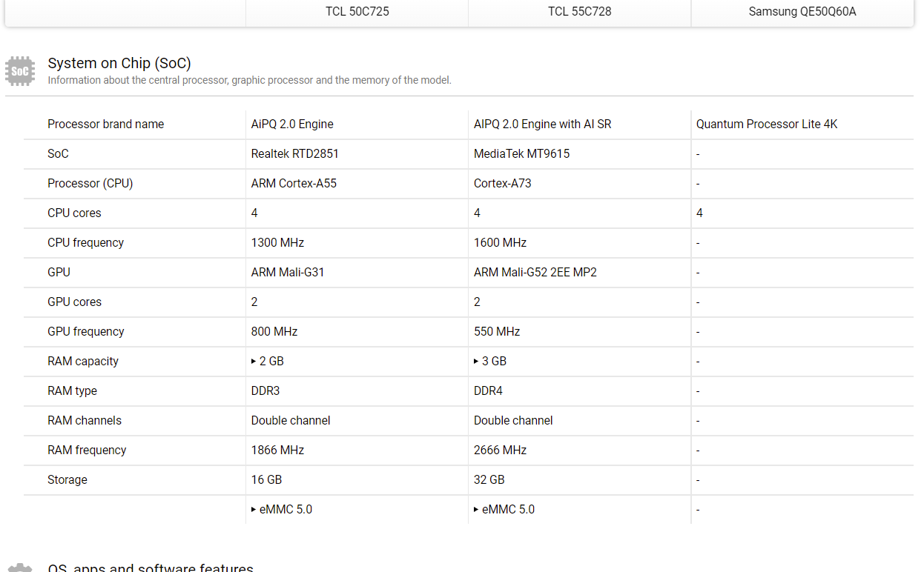Click the 2666 MHz RAM frequency value
The width and height of the screenshot is (924, 572).
point(501,450)
